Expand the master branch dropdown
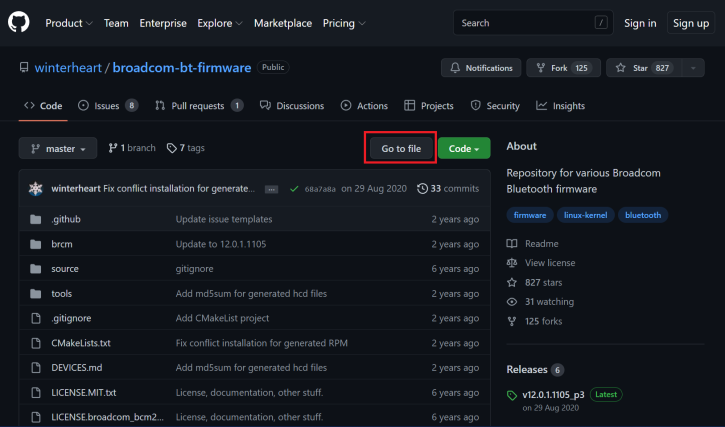 (58, 148)
